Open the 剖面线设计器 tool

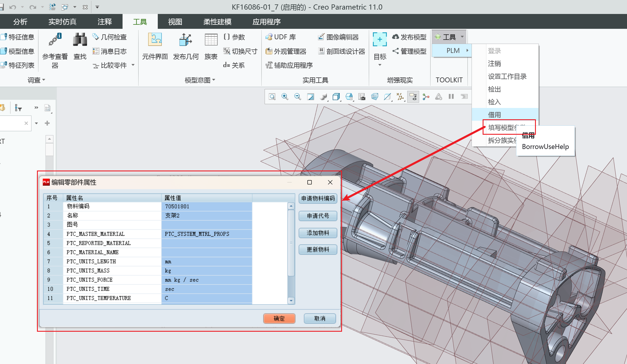341,51
